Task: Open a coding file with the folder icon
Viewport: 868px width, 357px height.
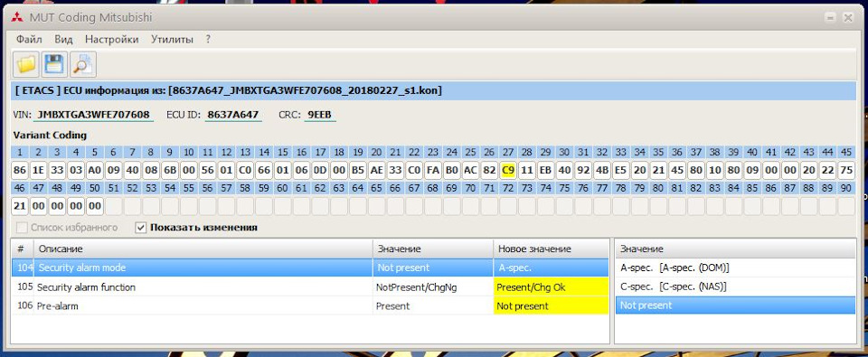Action: (x=26, y=64)
